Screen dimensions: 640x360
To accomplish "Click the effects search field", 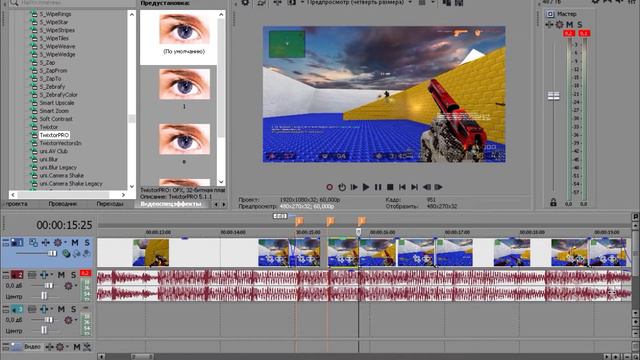I will tap(73, 3).
